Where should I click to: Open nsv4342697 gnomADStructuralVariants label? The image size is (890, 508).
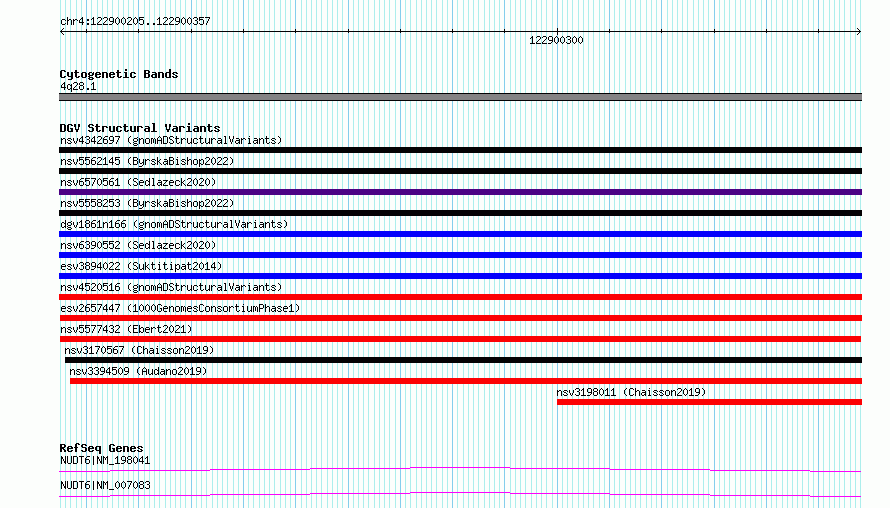coord(171,140)
